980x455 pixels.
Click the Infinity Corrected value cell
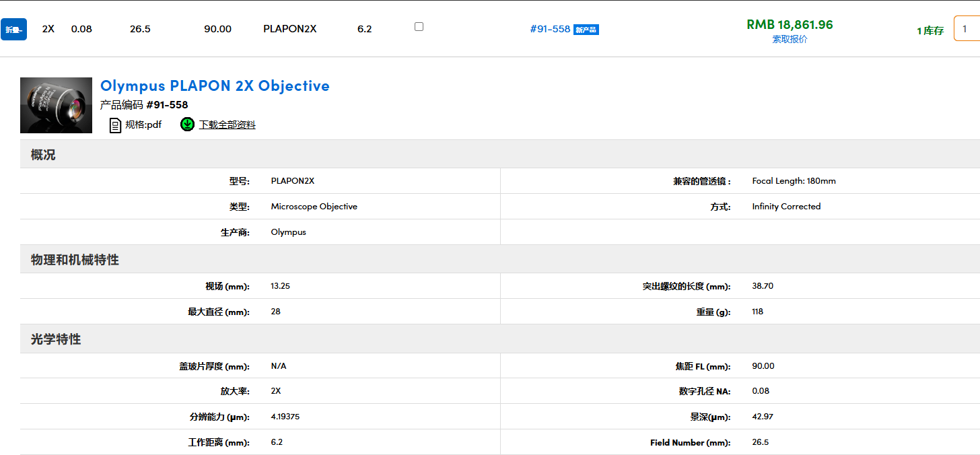tap(786, 207)
